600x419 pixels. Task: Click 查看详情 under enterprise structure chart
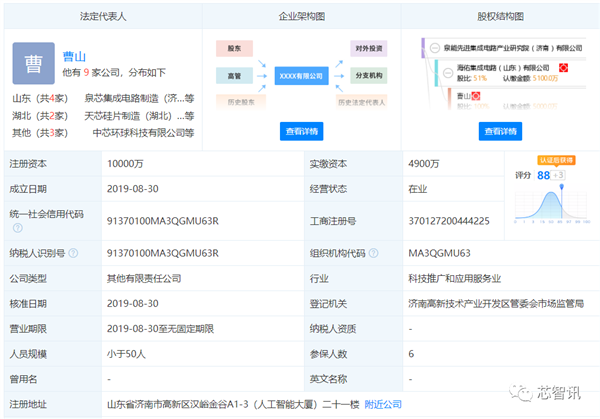(301, 132)
